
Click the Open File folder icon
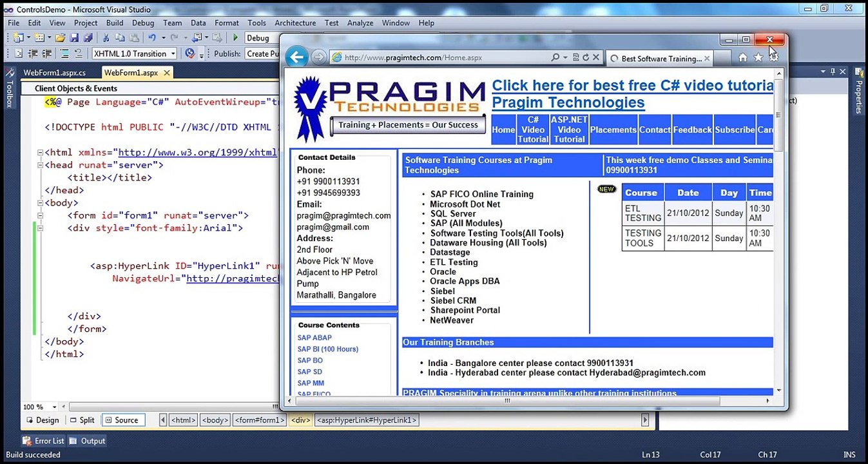coord(60,38)
